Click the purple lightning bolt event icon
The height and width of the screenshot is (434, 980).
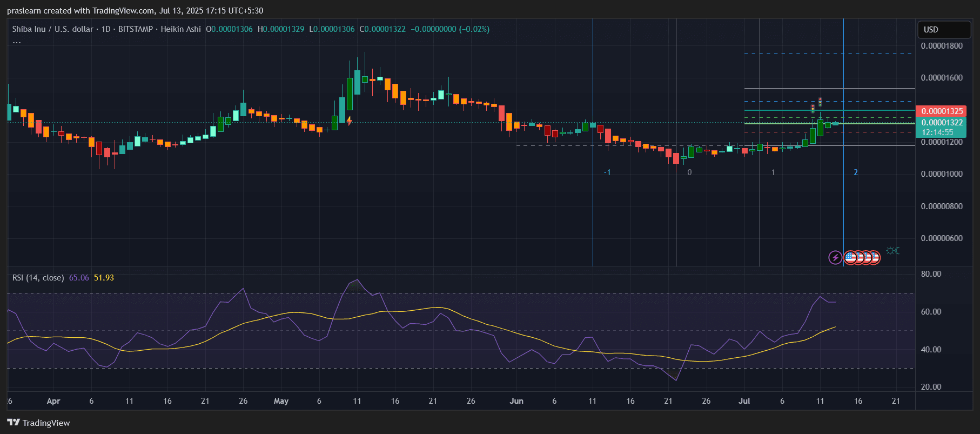(x=835, y=257)
